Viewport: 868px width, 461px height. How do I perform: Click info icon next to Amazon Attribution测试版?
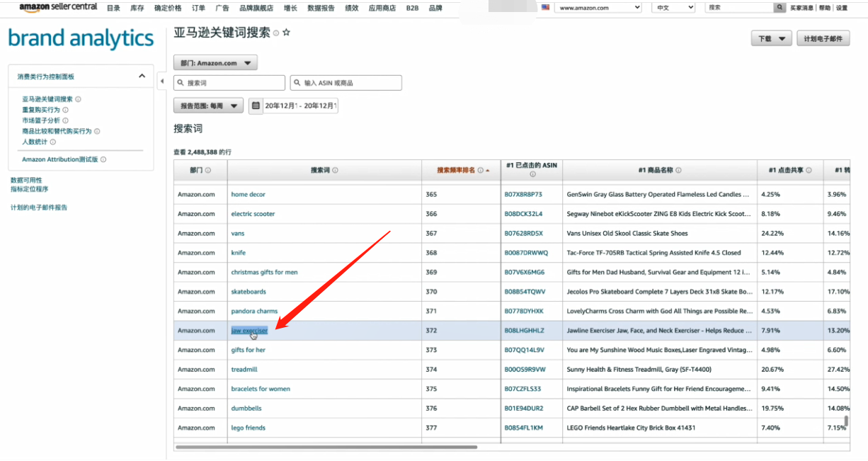pyautogui.click(x=103, y=159)
